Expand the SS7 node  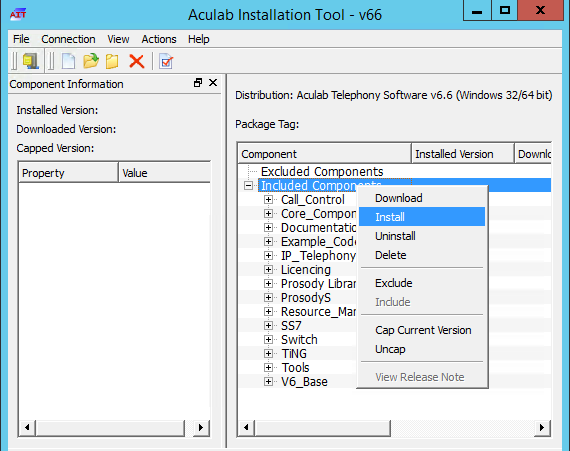click(x=268, y=325)
